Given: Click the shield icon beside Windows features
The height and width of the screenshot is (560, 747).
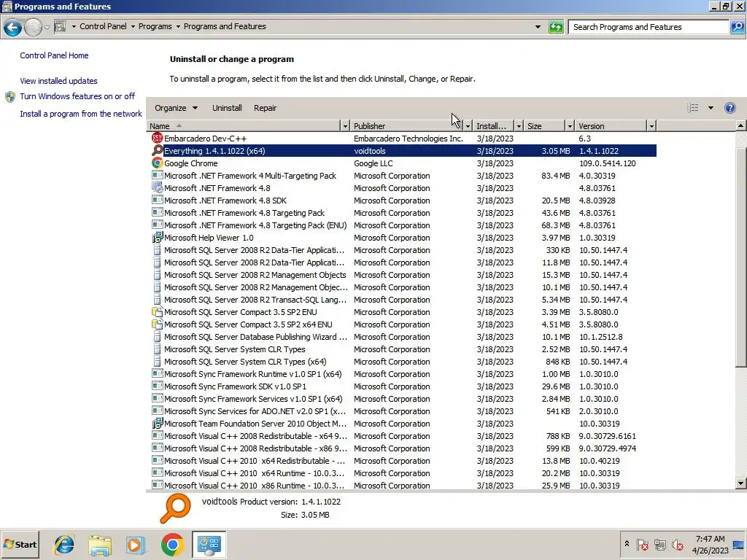Looking at the screenshot, I should point(10,97).
